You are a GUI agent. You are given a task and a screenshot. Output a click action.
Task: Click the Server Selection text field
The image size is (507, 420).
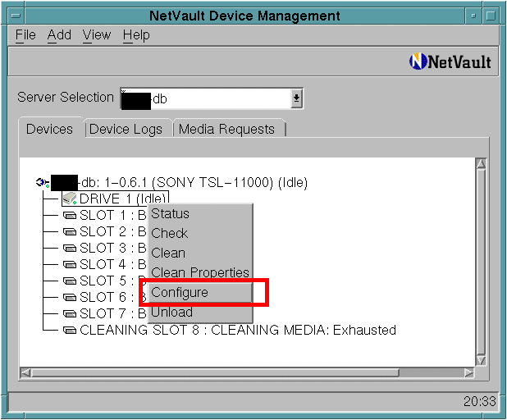pyautogui.click(x=206, y=98)
